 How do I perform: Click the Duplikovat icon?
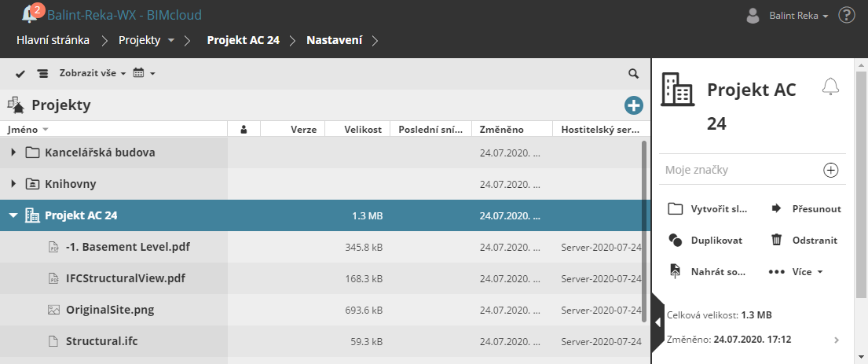coord(676,240)
